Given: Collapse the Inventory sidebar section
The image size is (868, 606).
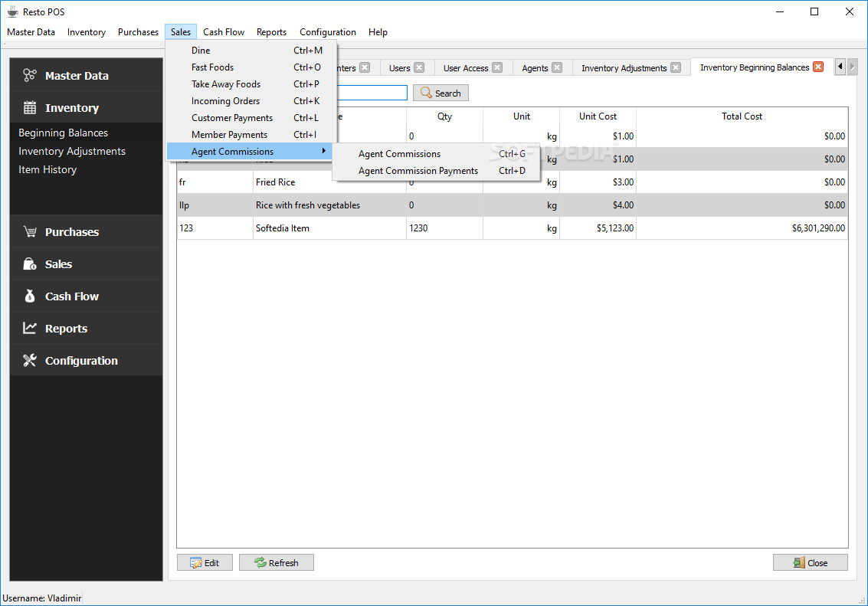Looking at the screenshot, I should coord(87,107).
